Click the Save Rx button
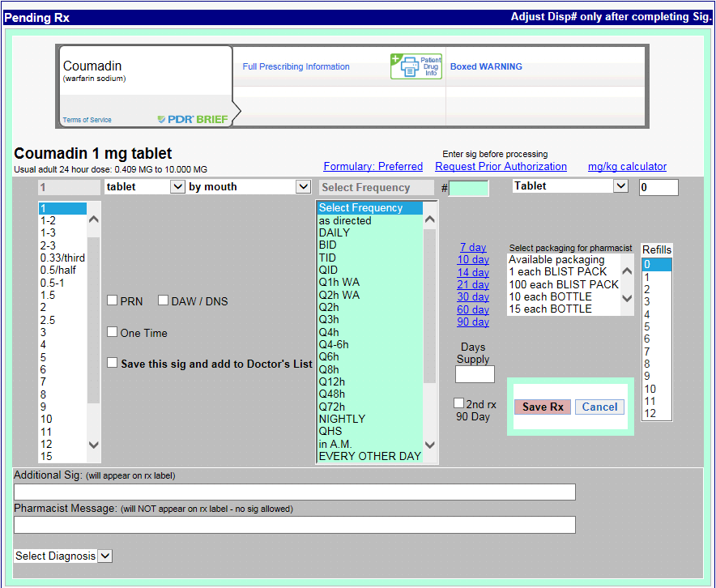Viewport: 716px width, 588px height. point(543,407)
